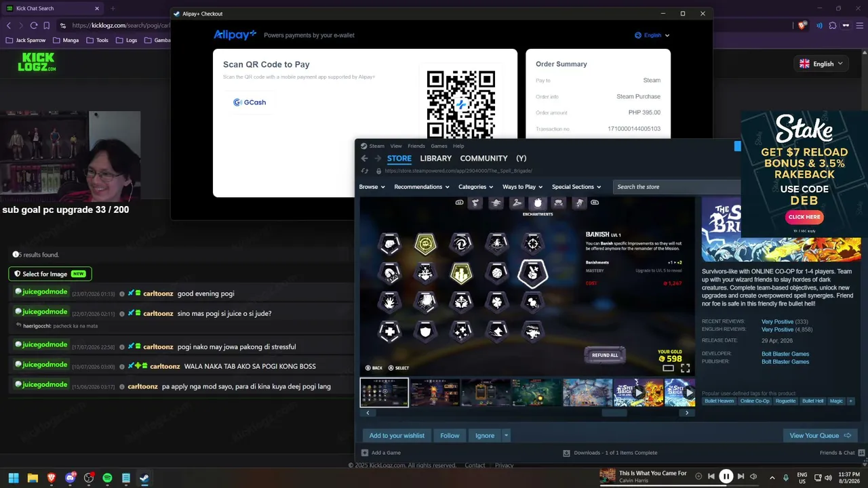Click the microphone icon in the system tray
This screenshot has width=868, height=488.
[786, 478]
